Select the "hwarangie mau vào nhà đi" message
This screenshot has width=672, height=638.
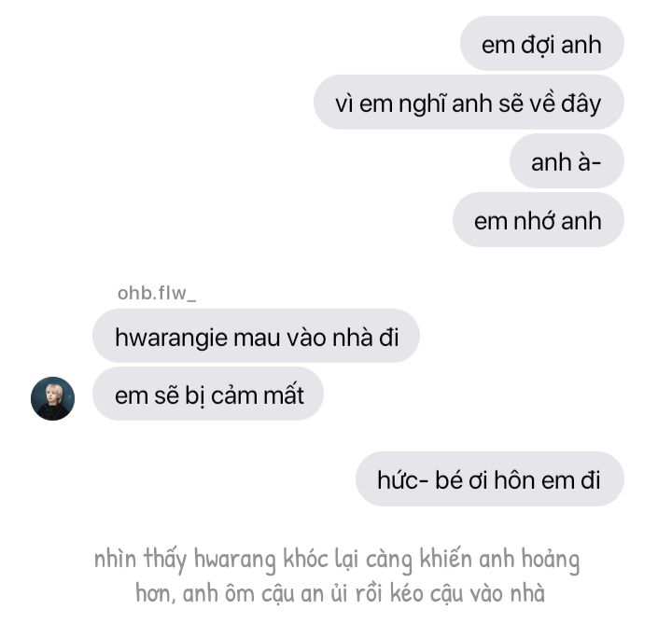(x=256, y=336)
